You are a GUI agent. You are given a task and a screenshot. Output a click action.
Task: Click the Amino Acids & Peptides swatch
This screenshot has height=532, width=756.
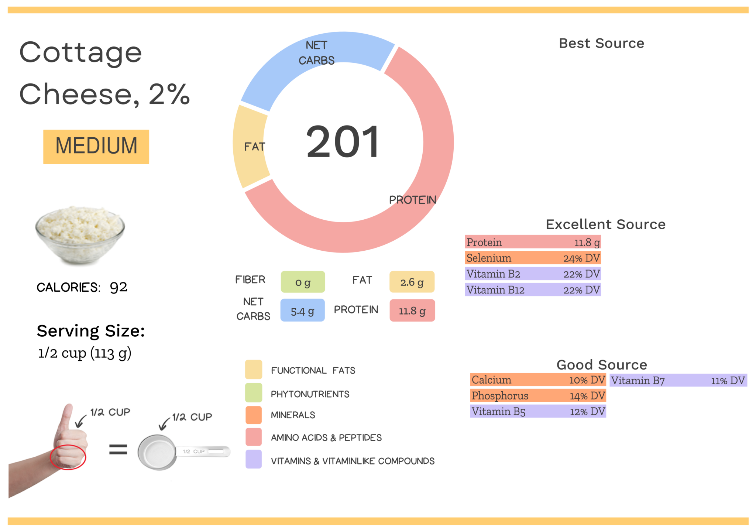[x=254, y=437]
